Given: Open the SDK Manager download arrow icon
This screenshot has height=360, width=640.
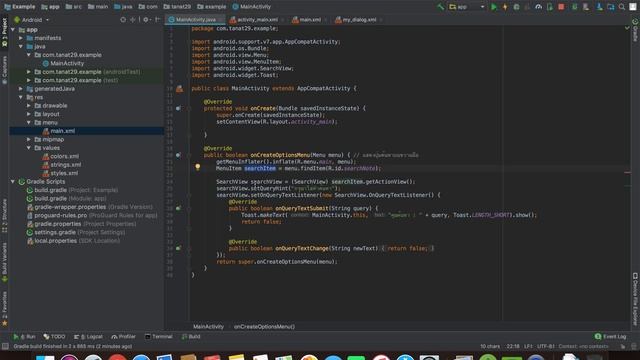Looking at the screenshot, I should [599, 7].
